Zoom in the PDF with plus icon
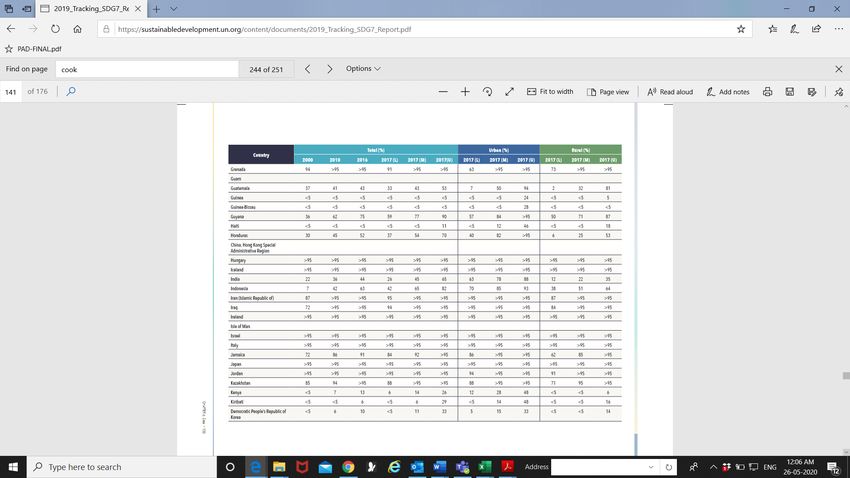The width and height of the screenshot is (850, 478). point(465,92)
